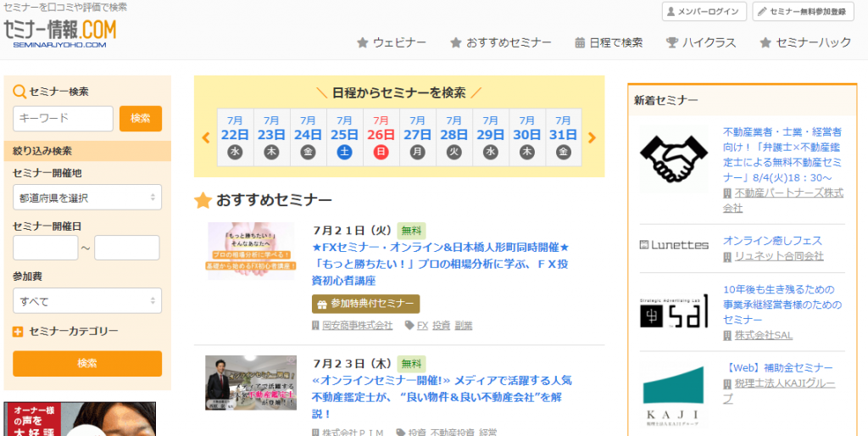Click the Lunettes logo image
This screenshot has height=436, width=868.
point(674,245)
